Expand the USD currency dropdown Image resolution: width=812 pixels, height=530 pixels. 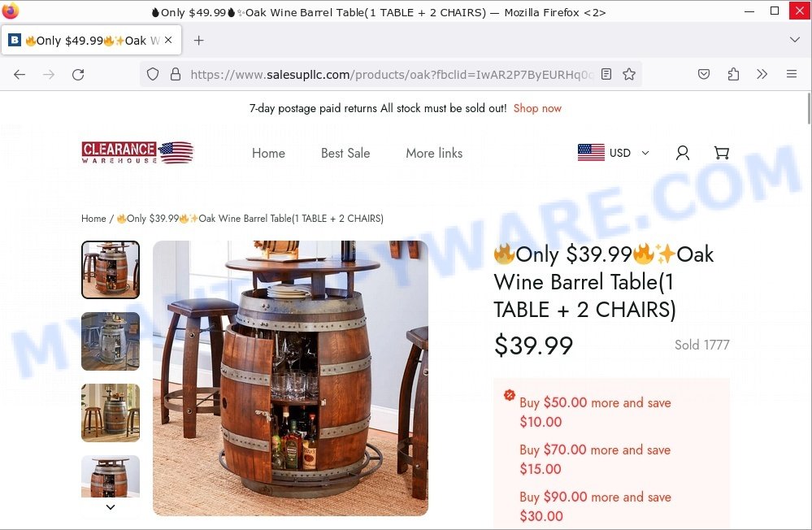613,153
